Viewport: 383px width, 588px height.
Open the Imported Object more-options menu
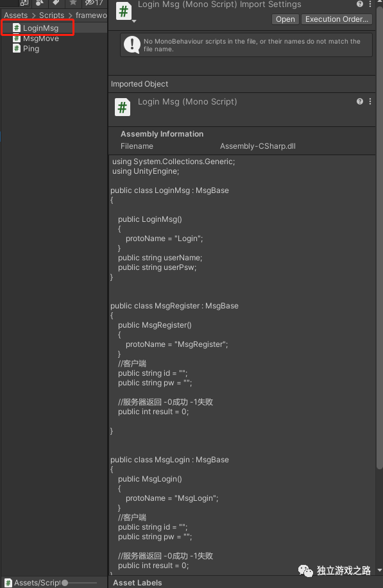click(370, 101)
